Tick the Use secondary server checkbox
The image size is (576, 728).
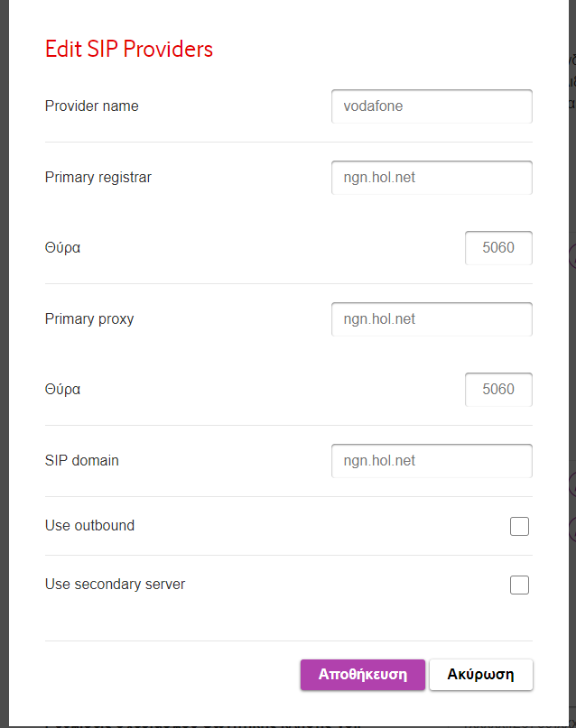tap(519, 585)
